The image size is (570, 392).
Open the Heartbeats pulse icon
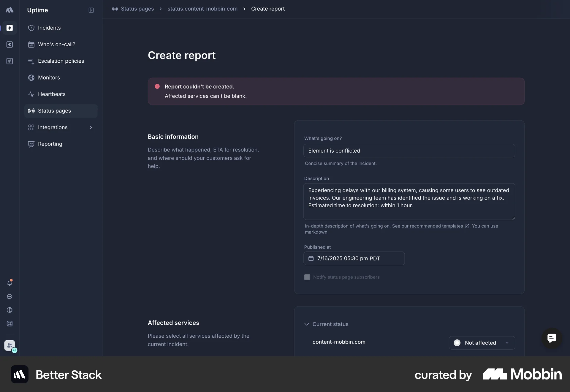pyautogui.click(x=31, y=94)
